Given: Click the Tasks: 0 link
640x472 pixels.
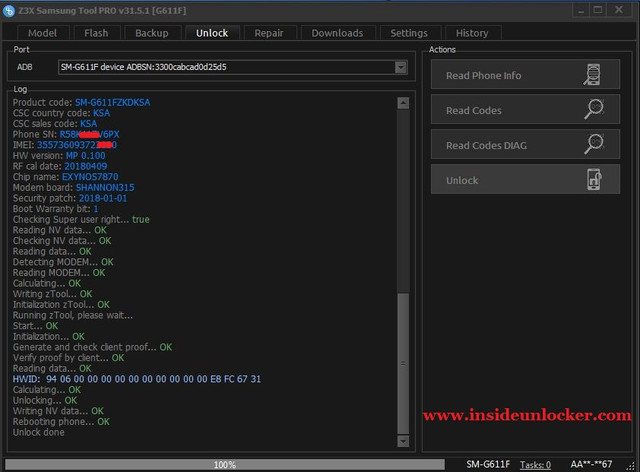Looking at the screenshot, I should pyautogui.click(x=535, y=465).
